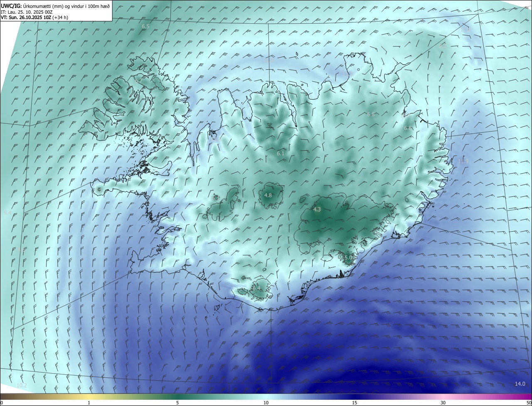The image size is (532, 406).
Task: Click the 6.4 value on the southern glacier
Action: (256, 289)
